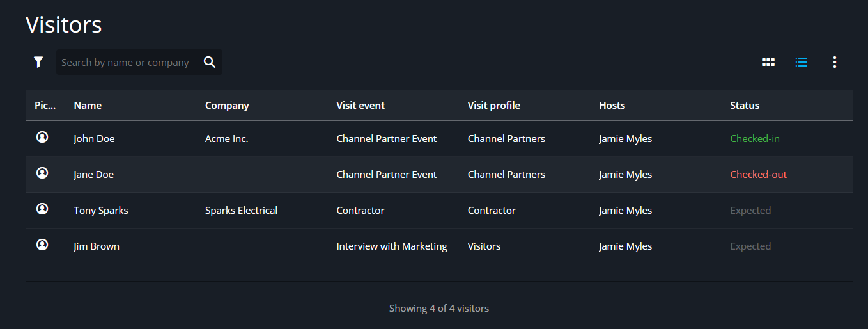Click the Hosts column header
This screenshot has width=868, height=329.
coord(612,106)
